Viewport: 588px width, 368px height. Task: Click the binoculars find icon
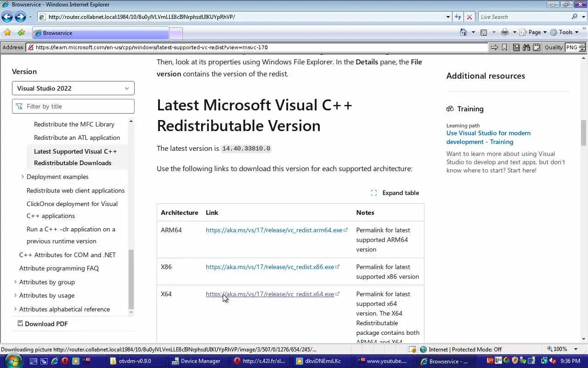pos(526,47)
